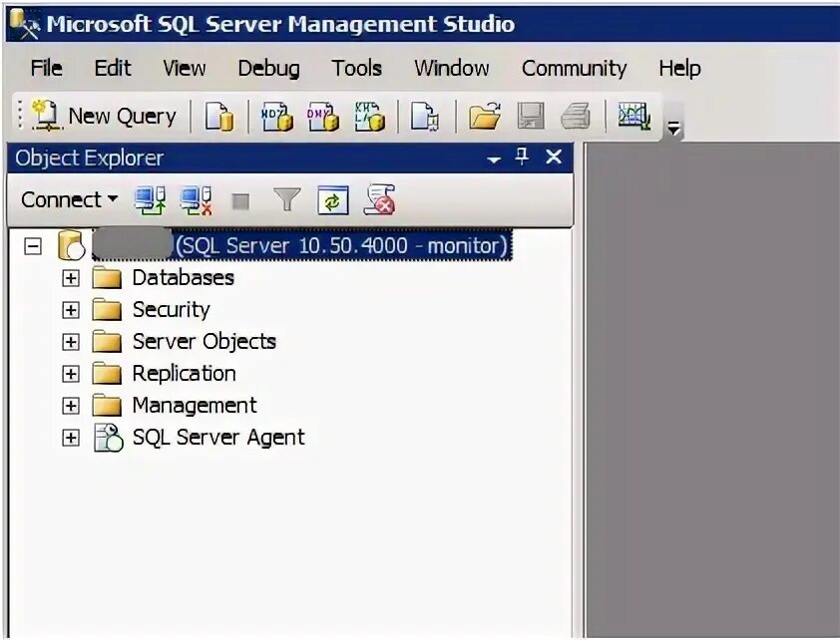
Task: Click the SQL Server Agent icon
Action: tap(108, 438)
